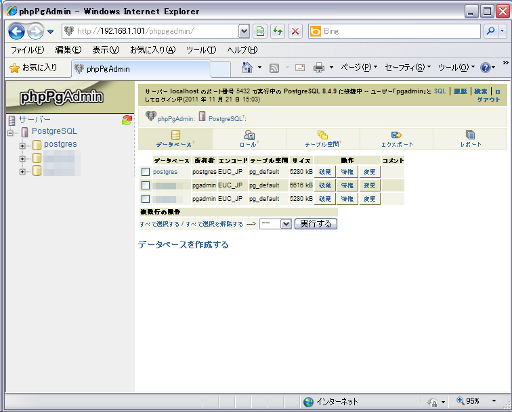Screen dimensions: 512x412
Task: Open the データベース tab
Action: 175,139
